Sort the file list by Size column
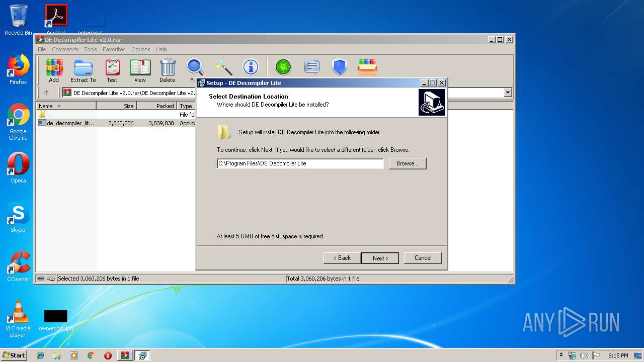 (x=116, y=106)
